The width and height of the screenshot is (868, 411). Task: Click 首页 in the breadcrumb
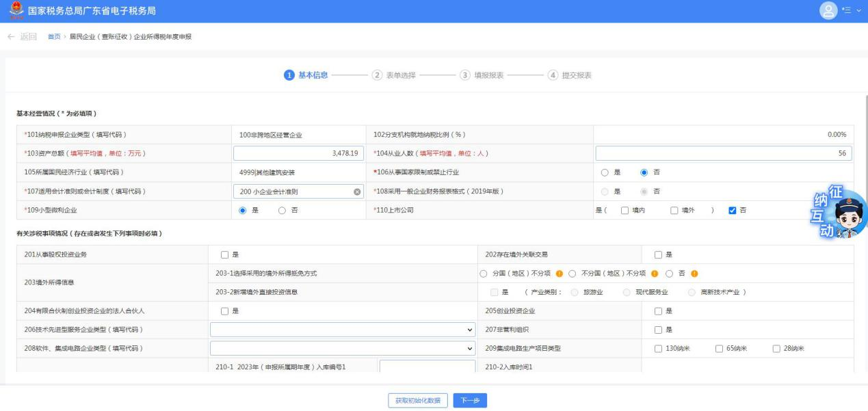(53, 36)
